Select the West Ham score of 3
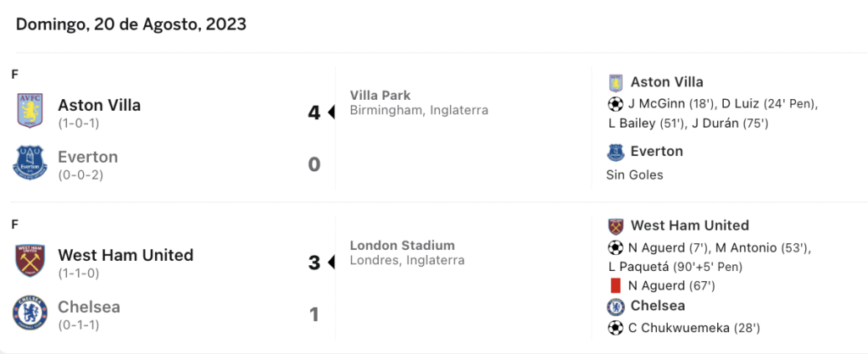This screenshot has width=868, height=354. [314, 263]
